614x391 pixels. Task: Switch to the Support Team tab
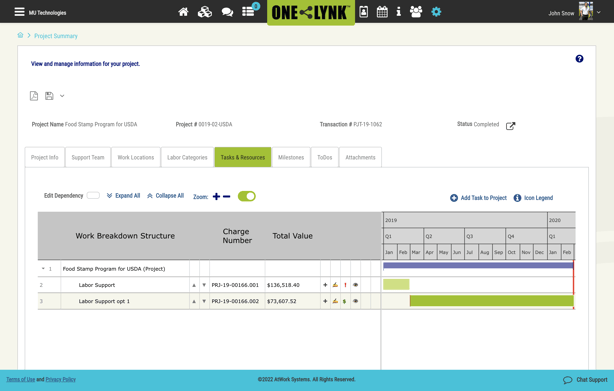[x=88, y=157]
